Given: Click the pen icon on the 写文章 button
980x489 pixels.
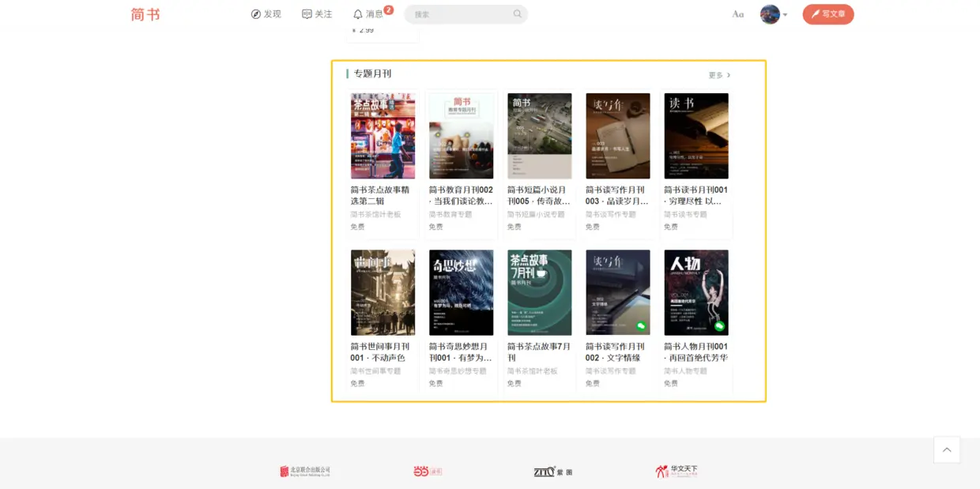Looking at the screenshot, I should pyautogui.click(x=815, y=13).
